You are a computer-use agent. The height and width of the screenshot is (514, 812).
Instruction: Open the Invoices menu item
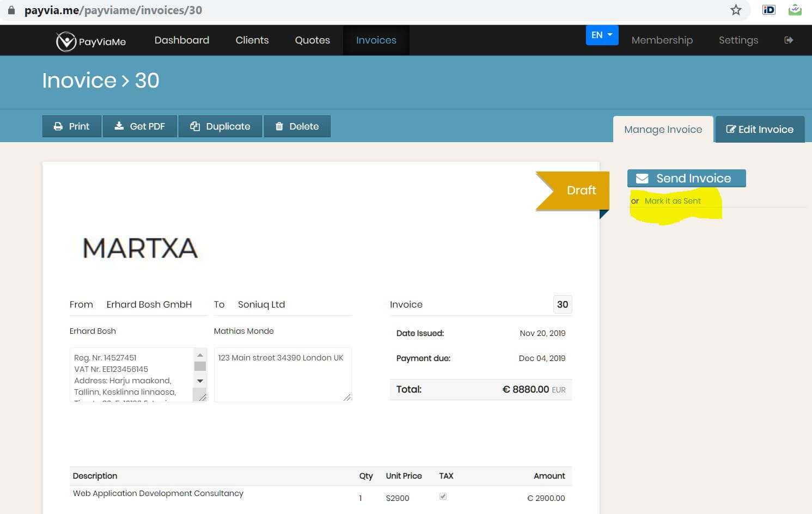[x=376, y=40]
